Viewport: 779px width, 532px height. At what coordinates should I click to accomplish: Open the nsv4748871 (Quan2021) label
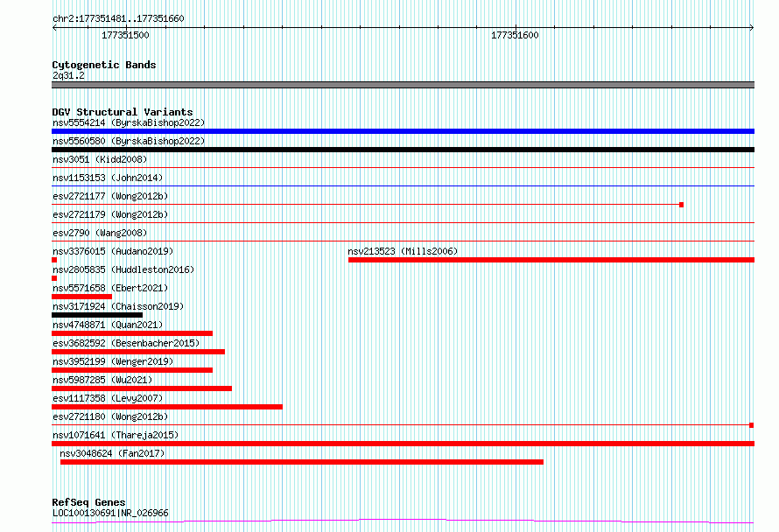(108, 325)
